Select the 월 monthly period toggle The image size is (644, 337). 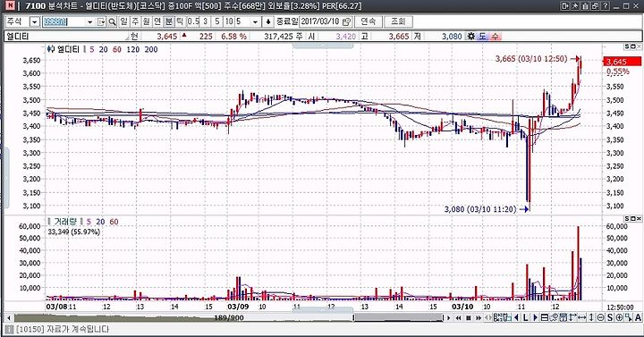click(146, 21)
